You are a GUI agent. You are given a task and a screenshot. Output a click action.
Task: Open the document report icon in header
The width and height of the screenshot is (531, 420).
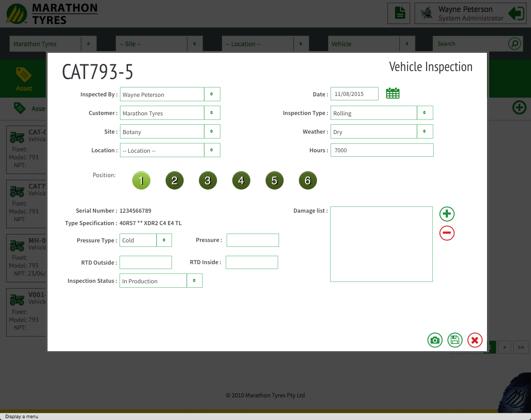pyautogui.click(x=399, y=13)
